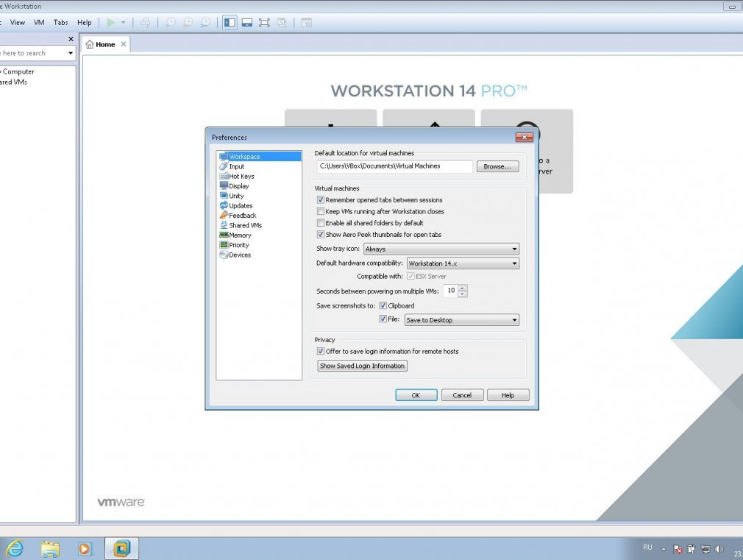Switch to the Home tab

click(x=105, y=44)
